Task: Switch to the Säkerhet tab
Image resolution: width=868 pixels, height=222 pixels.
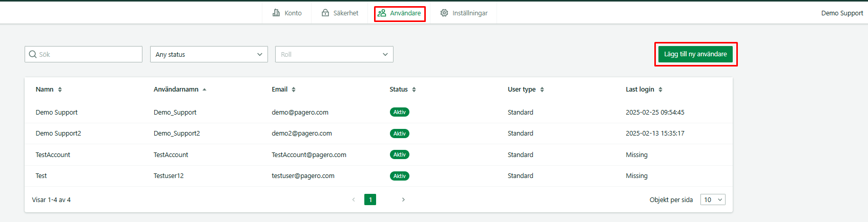Action: (340, 13)
